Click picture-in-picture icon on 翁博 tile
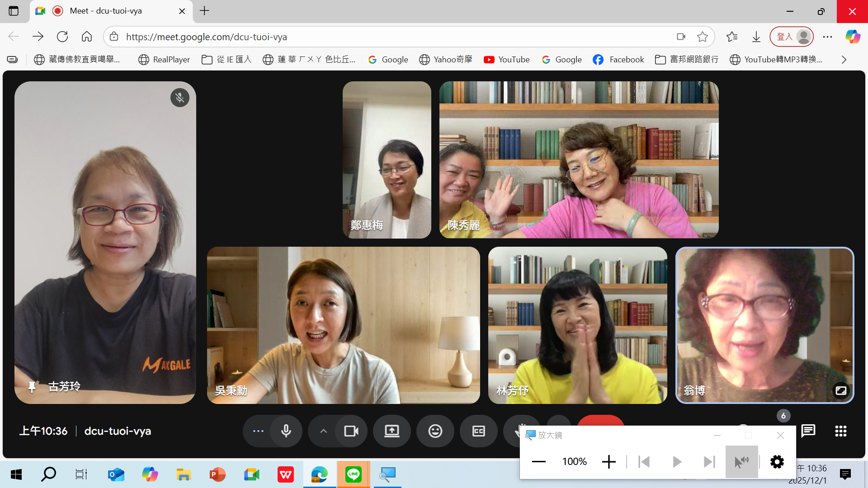This screenshot has width=868, height=488. tap(841, 390)
